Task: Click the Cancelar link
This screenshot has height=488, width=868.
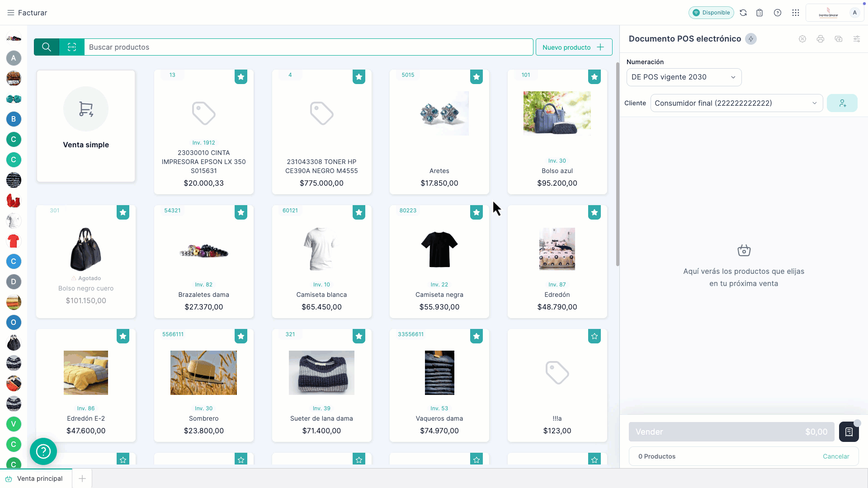Action: [x=836, y=456]
